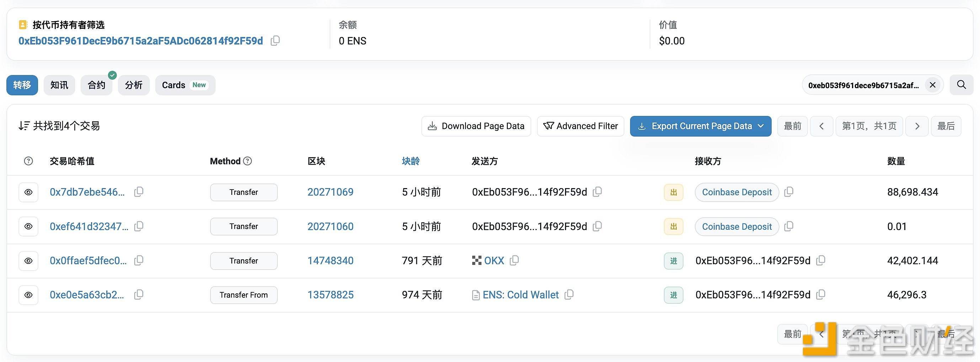Screen dimensions: 980x362
Task: Click the 974 天前 age cell
Action: pyautogui.click(x=422, y=295)
